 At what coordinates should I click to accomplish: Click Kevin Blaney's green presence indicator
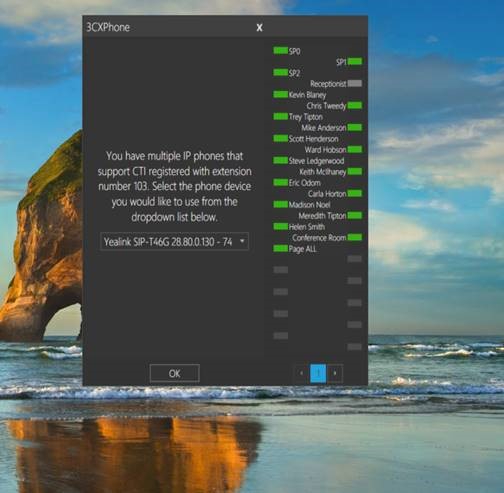coord(280,95)
